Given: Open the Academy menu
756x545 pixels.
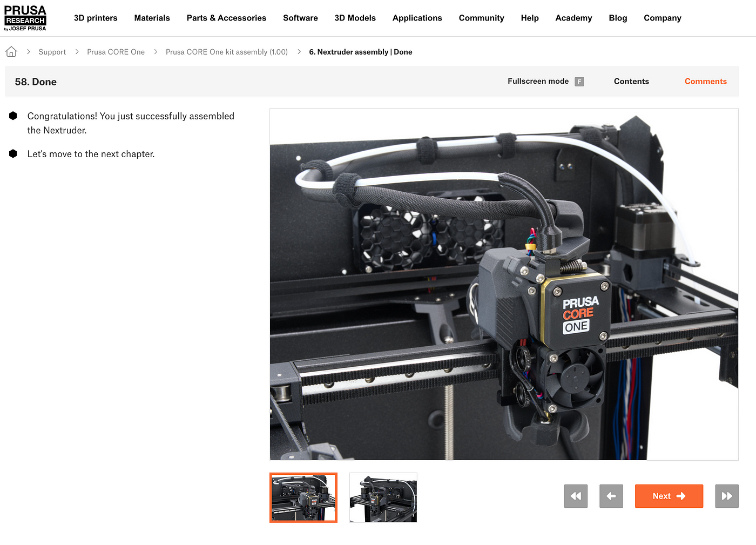Looking at the screenshot, I should coord(573,18).
